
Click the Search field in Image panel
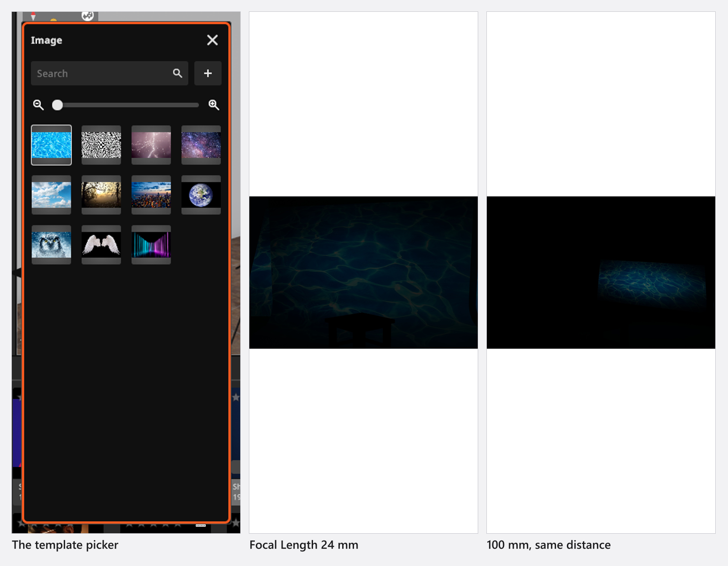point(109,73)
